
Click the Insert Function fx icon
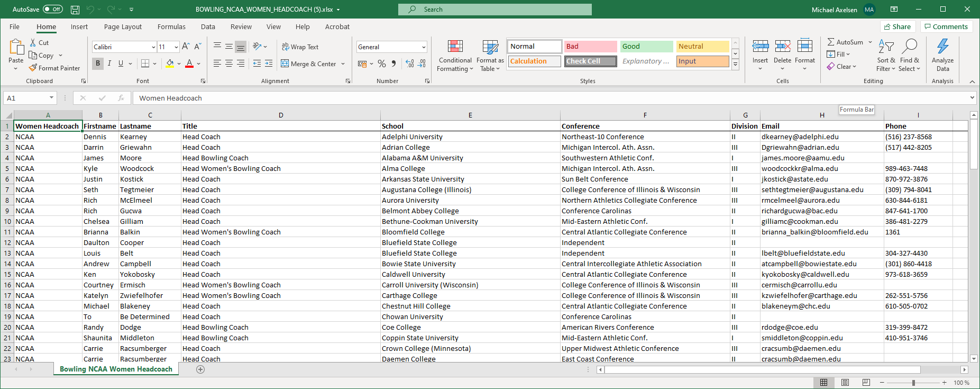pyautogui.click(x=121, y=98)
